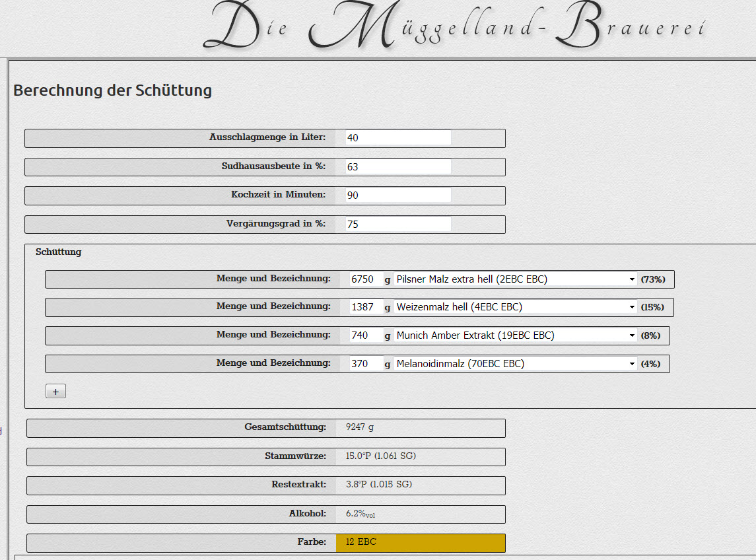Focus the Kochzeit in Minuten field
Screen dimensions: 756x560
pyautogui.click(x=397, y=195)
